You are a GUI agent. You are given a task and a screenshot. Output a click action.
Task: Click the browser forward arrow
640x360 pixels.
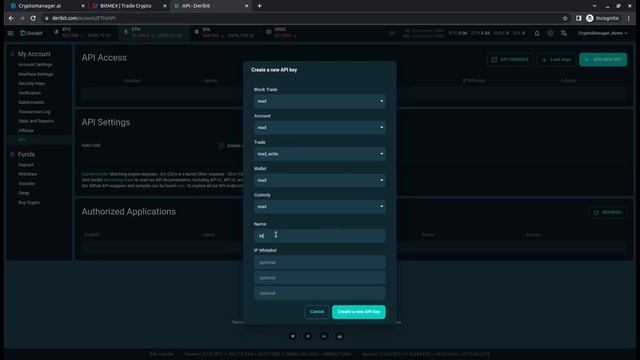click(22, 18)
